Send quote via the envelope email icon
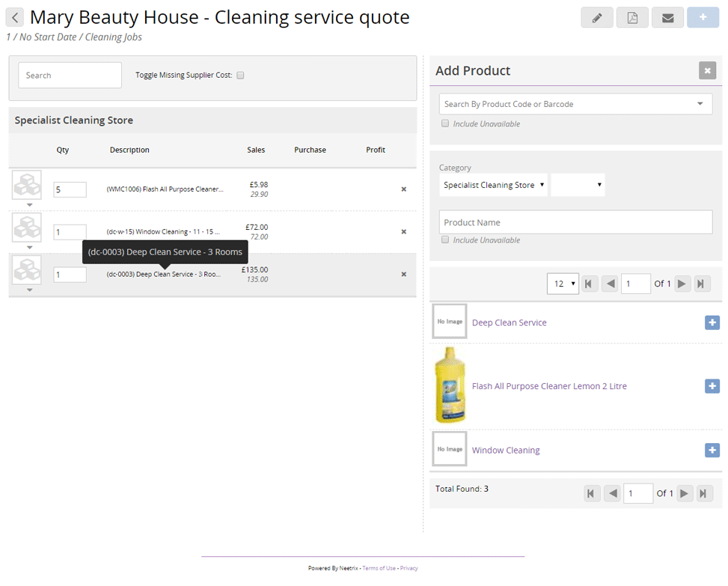 (x=667, y=18)
